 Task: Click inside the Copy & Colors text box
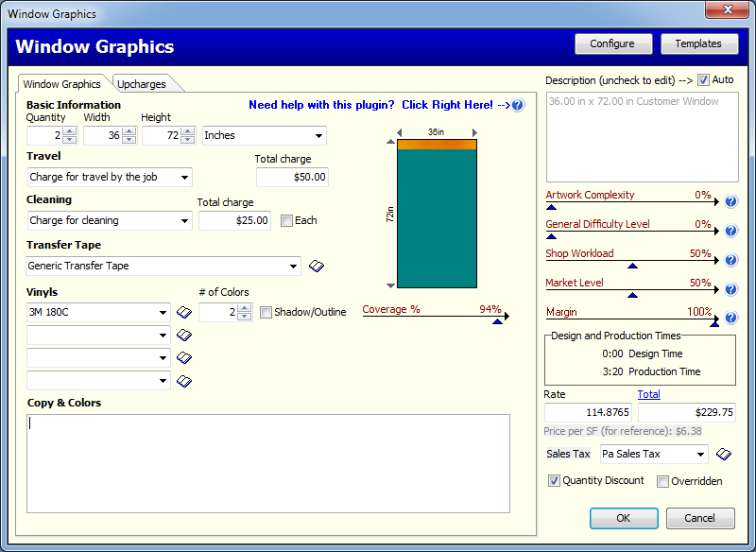tap(268, 463)
